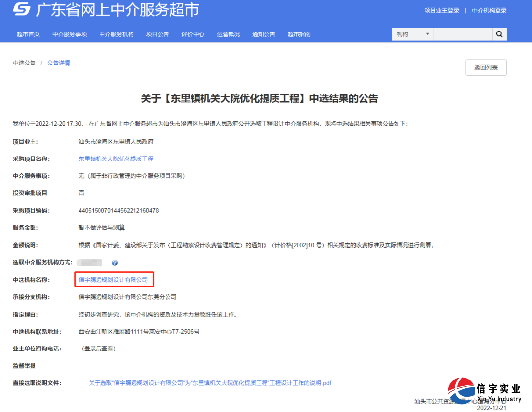Screen dimensions: 532x412
Task: Click 信宇腾远规划设计有限公司 highlighted company link
Action: pyautogui.click(x=114, y=279)
